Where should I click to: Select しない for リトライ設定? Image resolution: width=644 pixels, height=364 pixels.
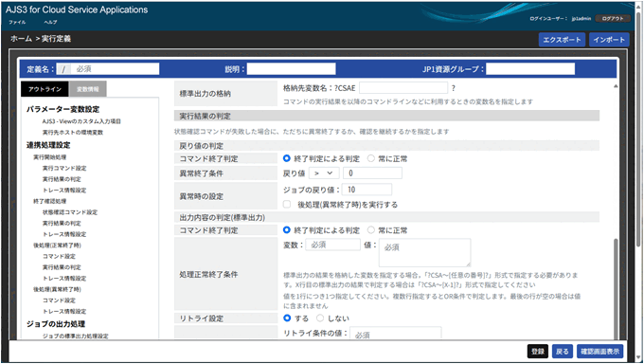pyautogui.click(x=320, y=318)
